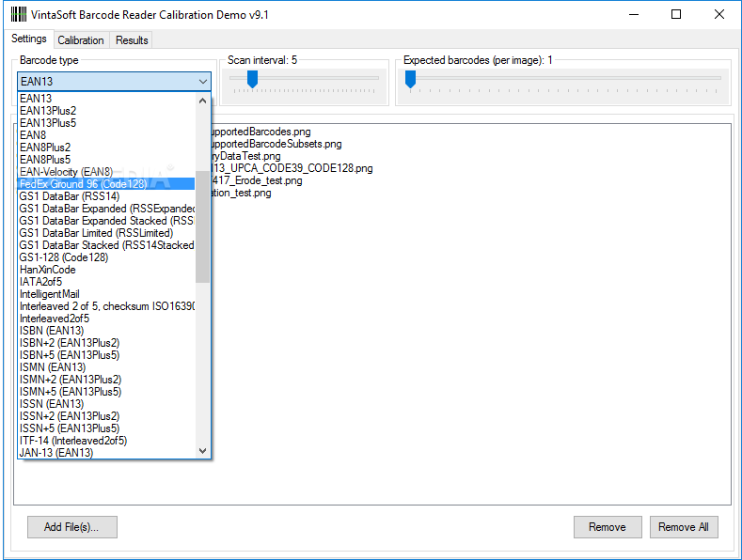This screenshot has width=742, height=560.
Task: Select ISBN+2 (EAN13Plus2) entry
Action: [106, 343]
